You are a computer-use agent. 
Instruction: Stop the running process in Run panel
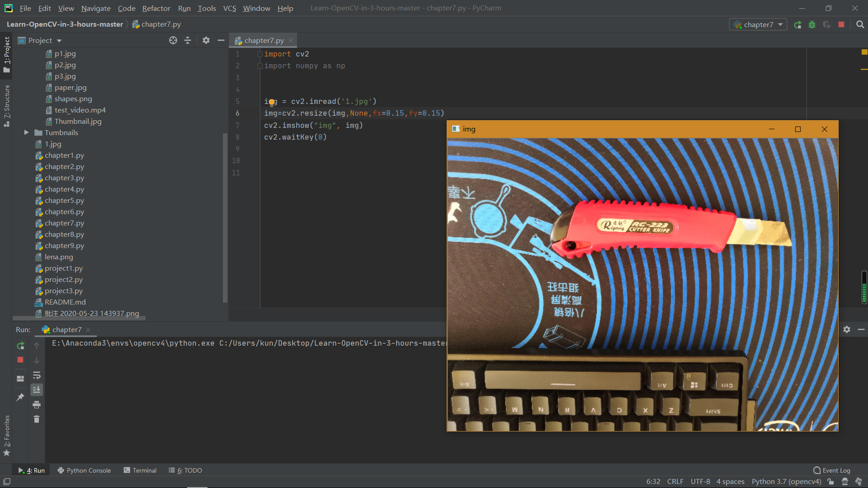click(x=20, y=360)
